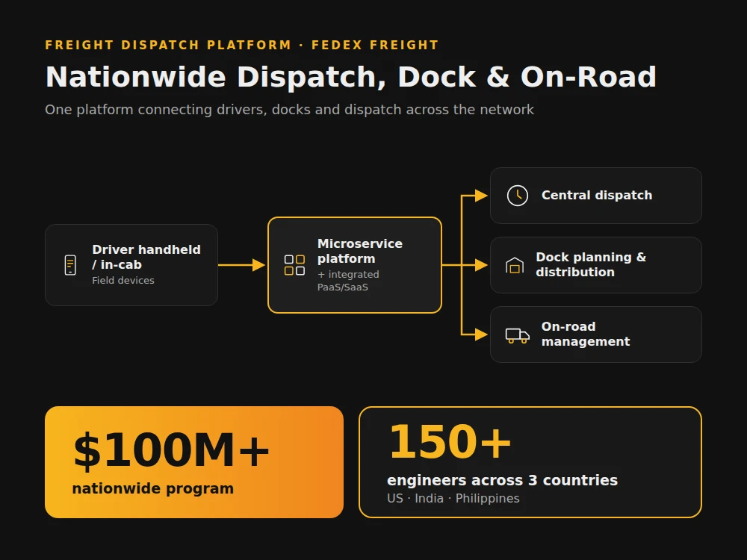Select the Microservice platform card
Viewport: 747px width, 560px height.
tap(355, 265)
